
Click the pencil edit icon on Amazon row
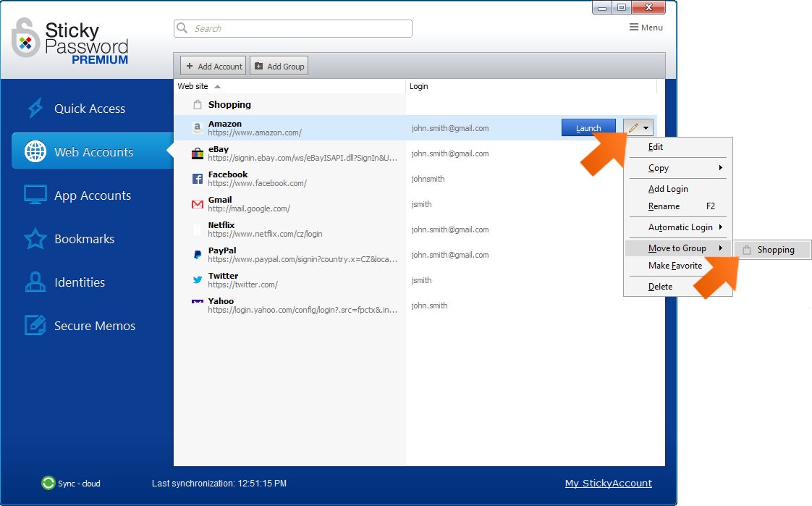coord(633,127)
